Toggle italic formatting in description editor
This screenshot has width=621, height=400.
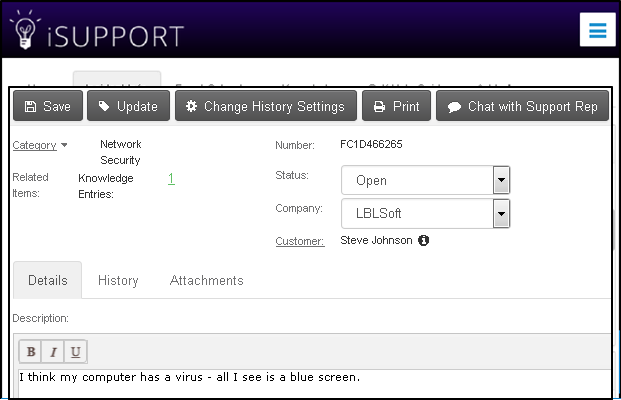click(53, 352)
